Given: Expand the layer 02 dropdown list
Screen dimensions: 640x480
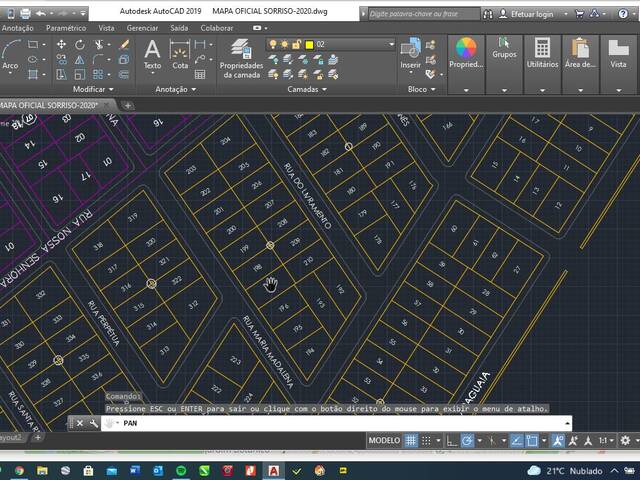Looking at the screenshot, I should pos(390,44).
